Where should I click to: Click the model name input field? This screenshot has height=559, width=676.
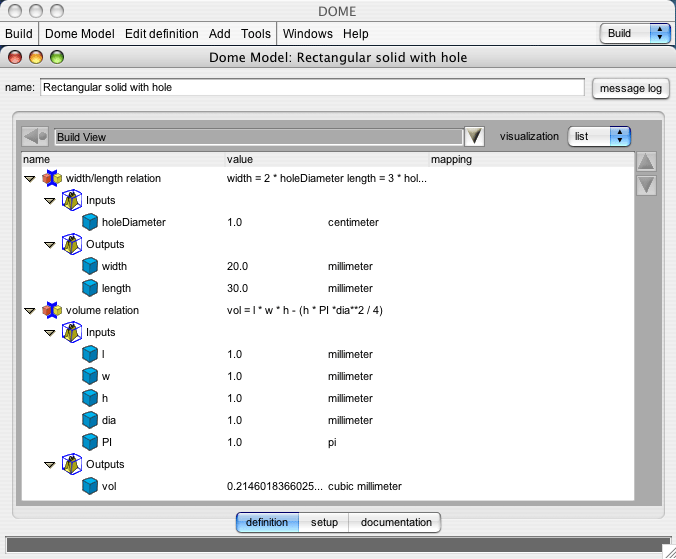click(x=313, y=87)
